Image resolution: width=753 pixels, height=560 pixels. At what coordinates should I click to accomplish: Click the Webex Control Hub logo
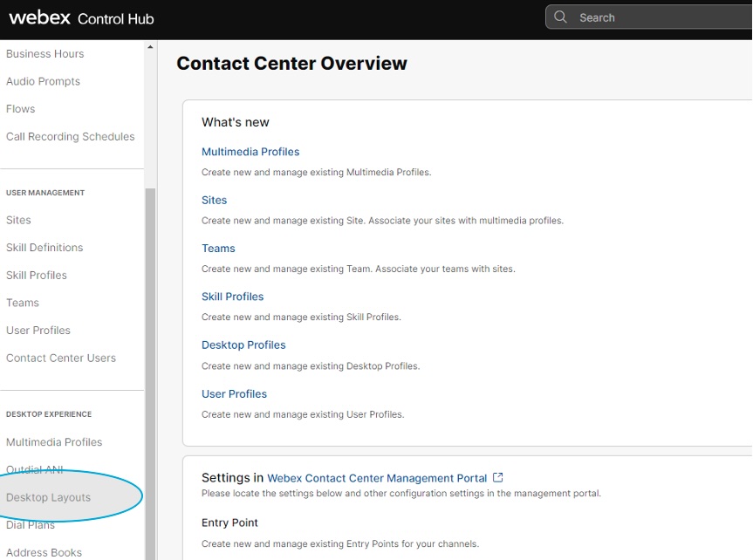coord(81,18)
